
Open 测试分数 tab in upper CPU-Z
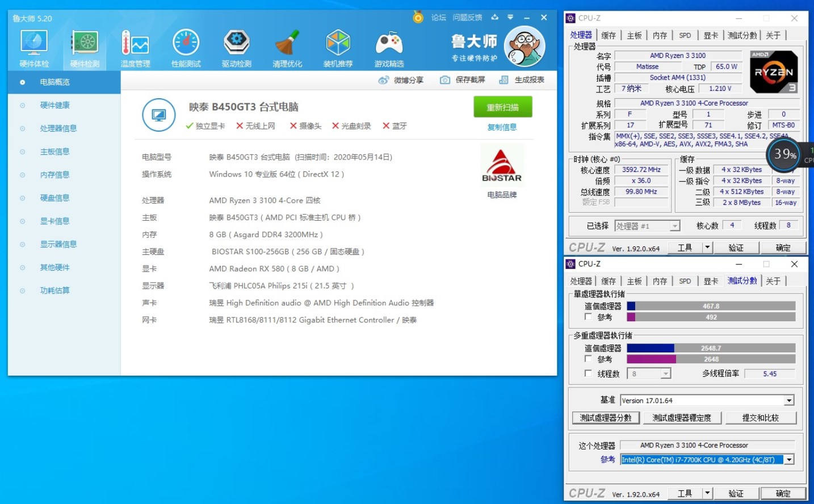(742, 35)
